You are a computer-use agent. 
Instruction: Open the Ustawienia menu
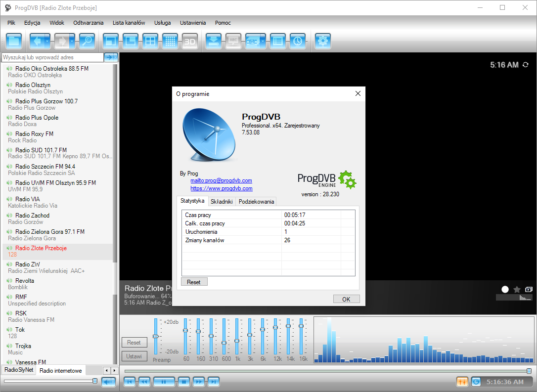(193, 23)
